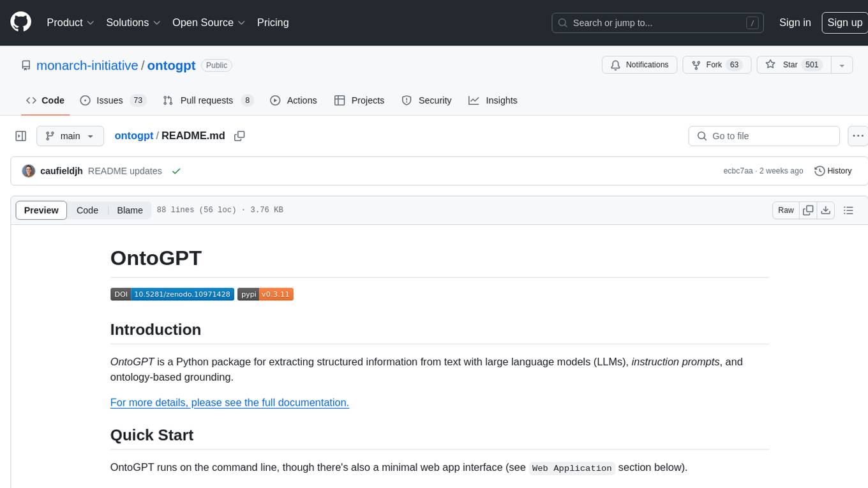
Task: Click the Quick Start heading
Action: pos(152,435)
